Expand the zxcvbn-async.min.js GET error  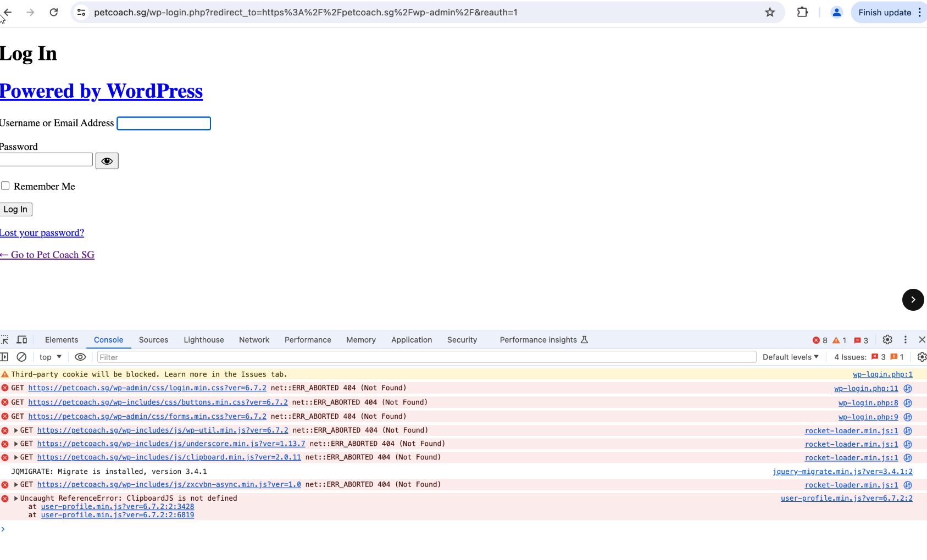coord(16,485)
